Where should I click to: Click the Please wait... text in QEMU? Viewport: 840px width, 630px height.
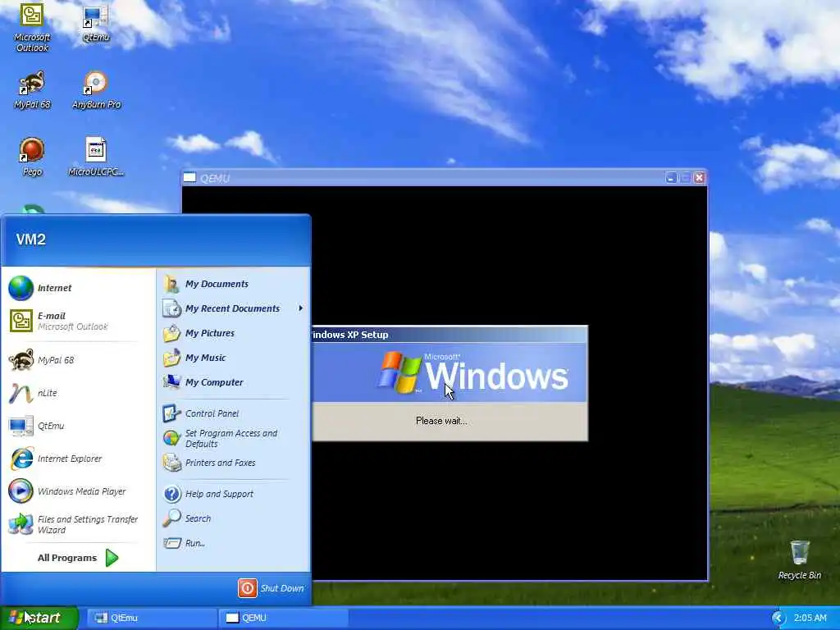pos(441,421)
